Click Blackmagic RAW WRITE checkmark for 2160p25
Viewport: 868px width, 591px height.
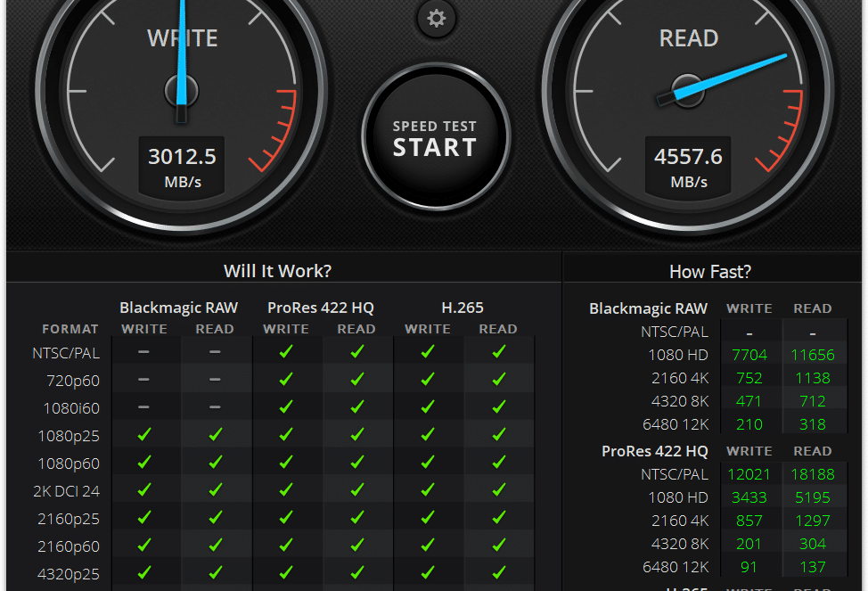(144, 517)
